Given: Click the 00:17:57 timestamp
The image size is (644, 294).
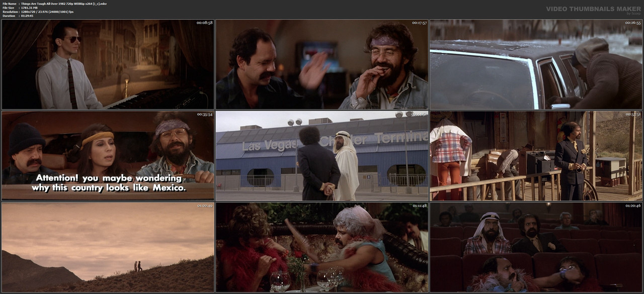Looking at the screenshot, I should coord(419,23).
